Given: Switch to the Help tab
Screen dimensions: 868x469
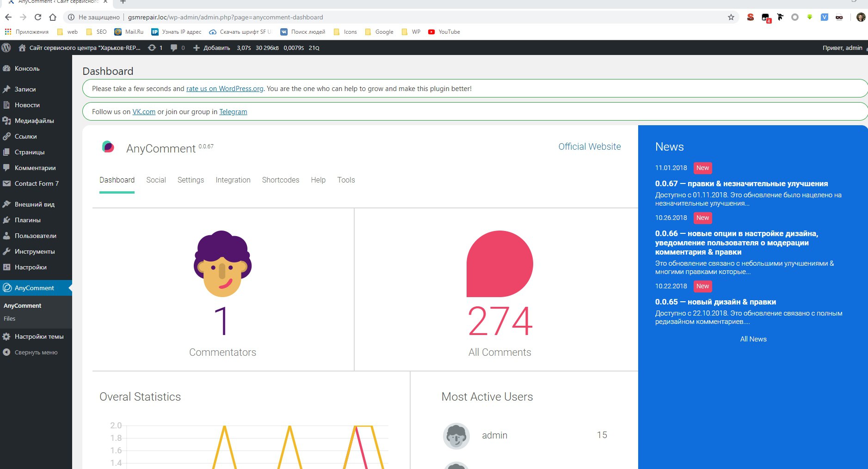Looking at the screenshot, I should pos(318,180).
